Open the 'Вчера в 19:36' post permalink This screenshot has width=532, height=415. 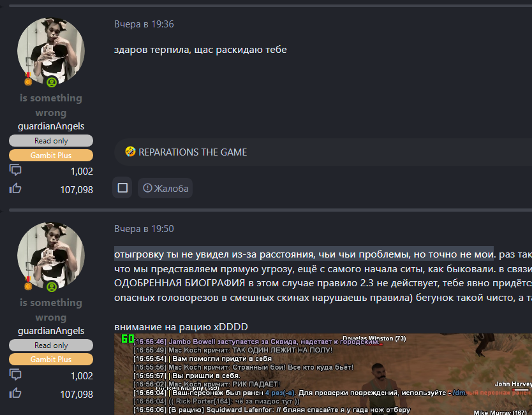click(x=144, y=24)
